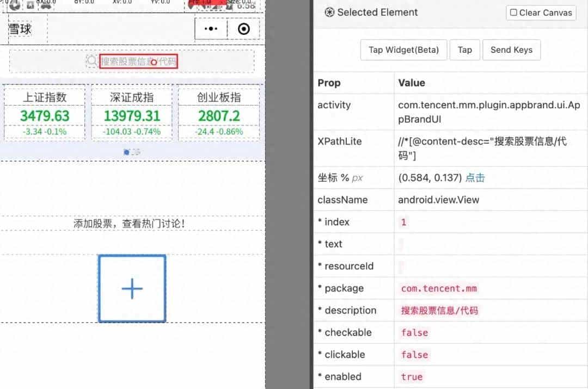The width and height of the screenshot is (588, 389).
Task: Click the Send Keys button
Action: (x=511, y=50)
